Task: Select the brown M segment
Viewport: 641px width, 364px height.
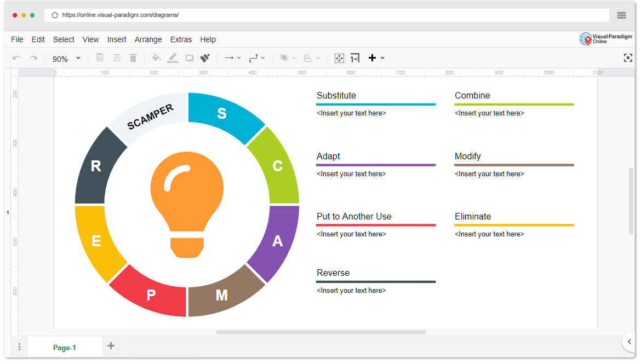Action: click(221, 295)
